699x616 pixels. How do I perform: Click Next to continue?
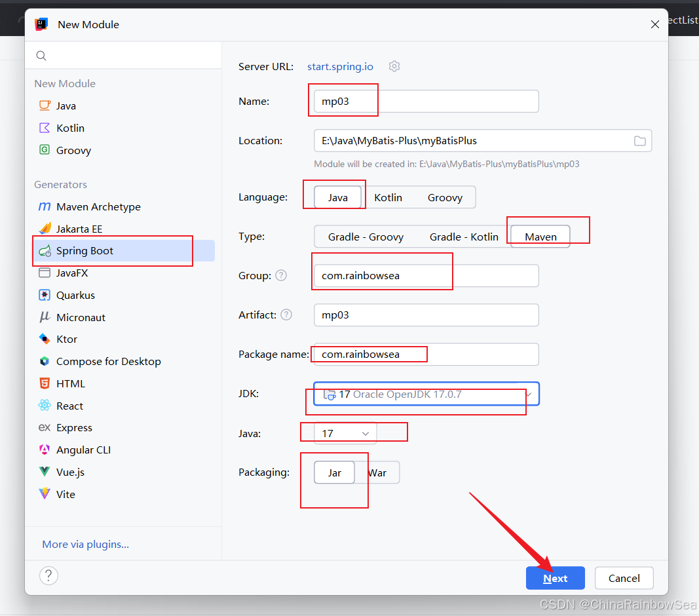555,578
